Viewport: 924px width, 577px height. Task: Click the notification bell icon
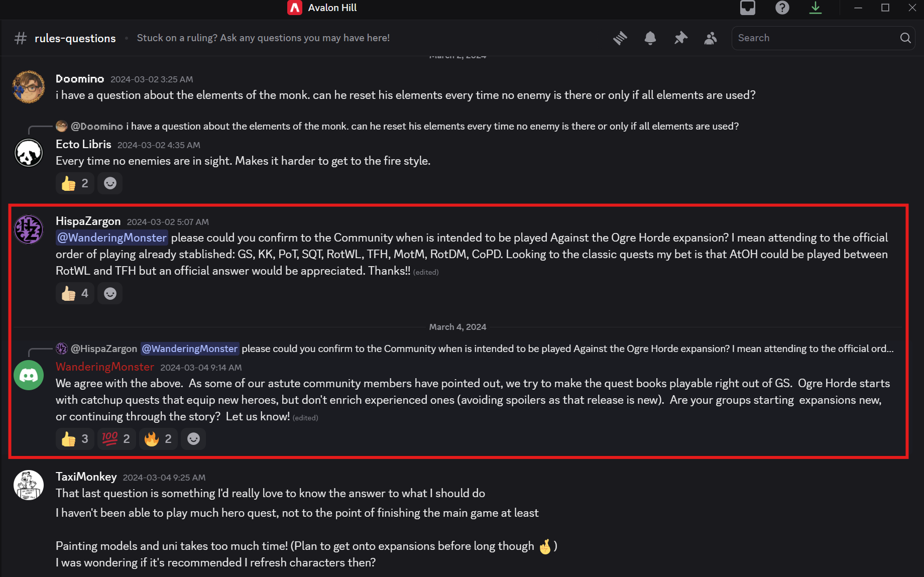coord(650,38)
